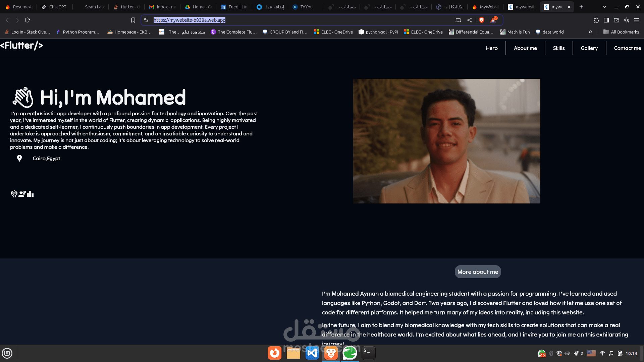The image size is (644, 362).
Task: Click Mohamed's portrait photo
Action: coord(446,141)
